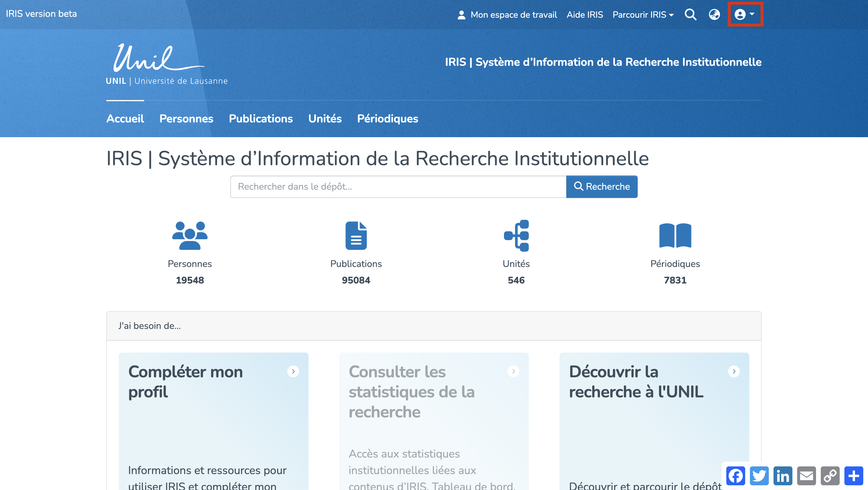Open Mon espace de travail
Image resolution: width=868 pixels, height=490 pixels.
507,14
